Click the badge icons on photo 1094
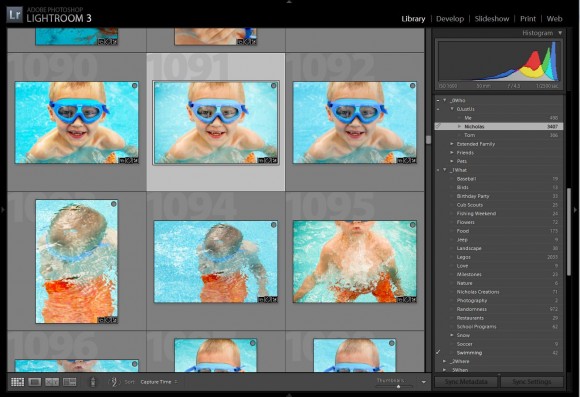 (268, 299)
